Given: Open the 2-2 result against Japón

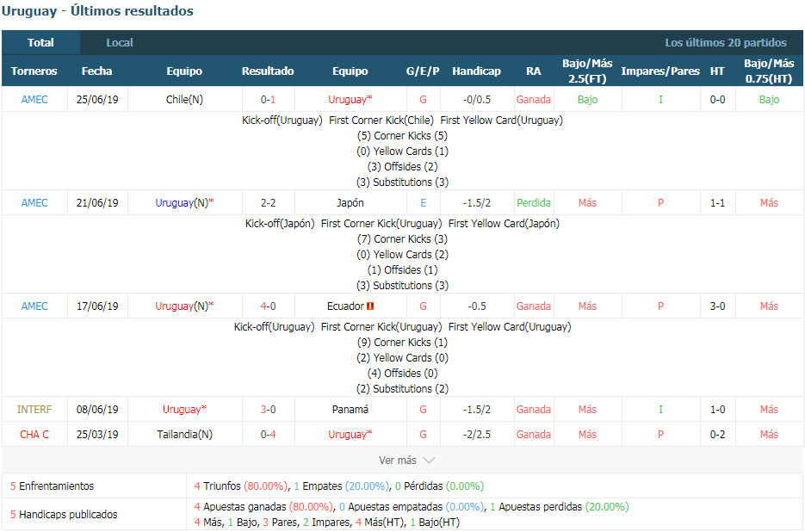Looking at the screenshot, I should tap(268, 203).
